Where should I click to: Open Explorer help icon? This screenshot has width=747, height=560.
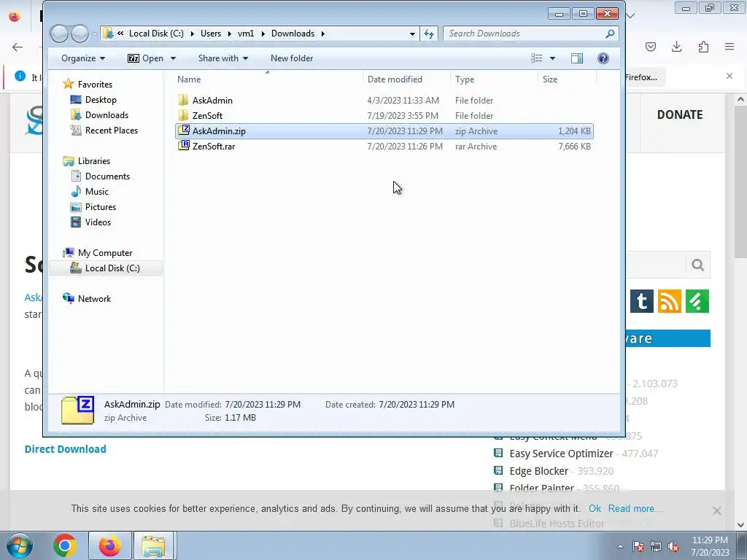coord(603,58)
